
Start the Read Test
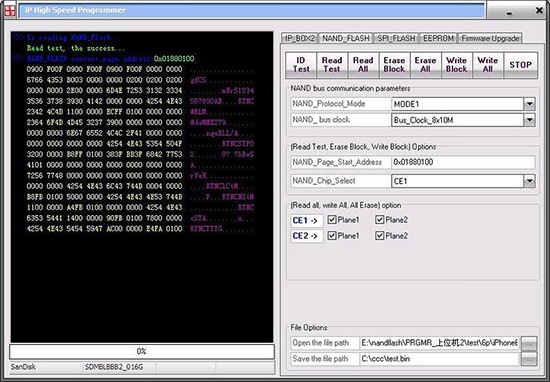[x=332, y=65]
